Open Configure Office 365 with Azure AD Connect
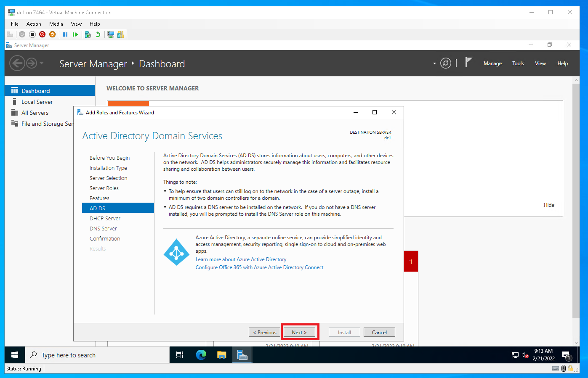This screenshot has width=588, height=378. 259,267
